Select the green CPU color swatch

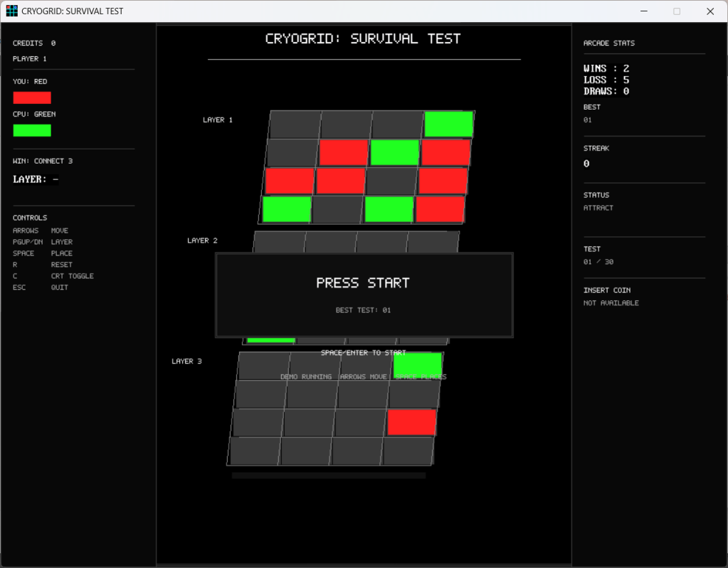pos(32,130)
